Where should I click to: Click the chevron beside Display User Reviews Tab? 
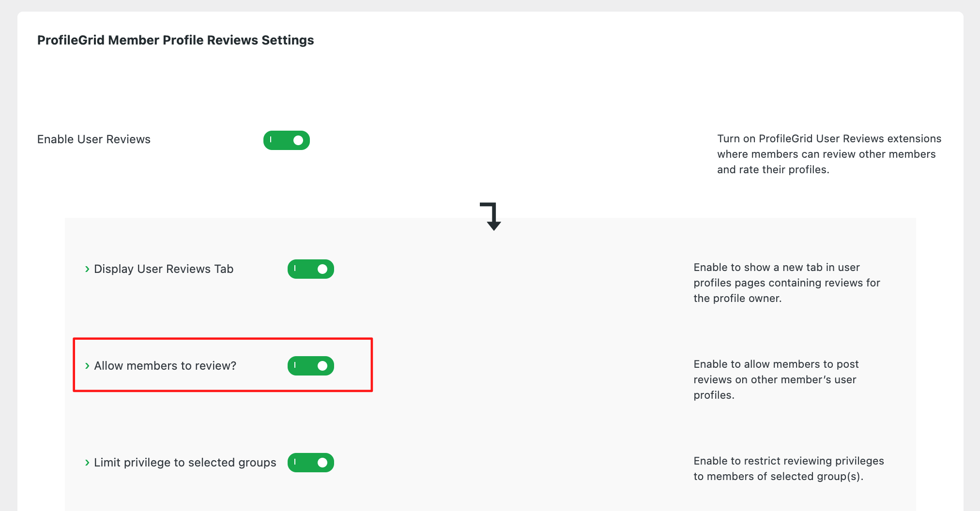coord(87,269)
